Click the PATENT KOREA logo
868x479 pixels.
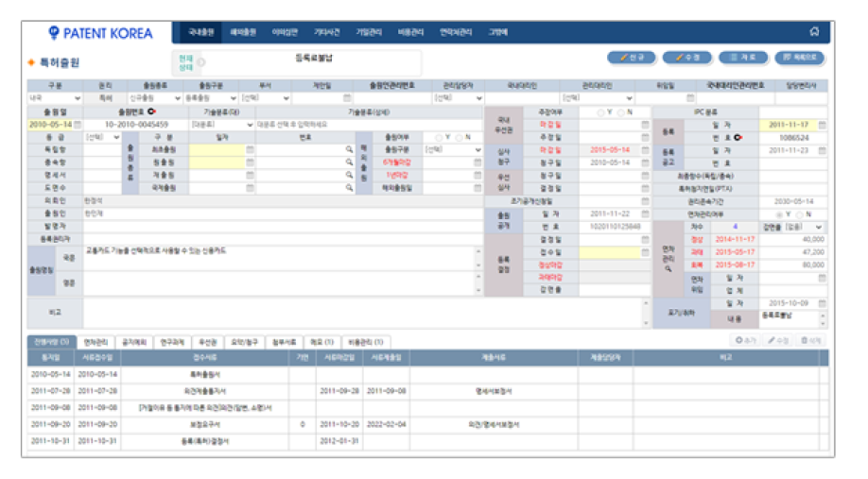100,33
